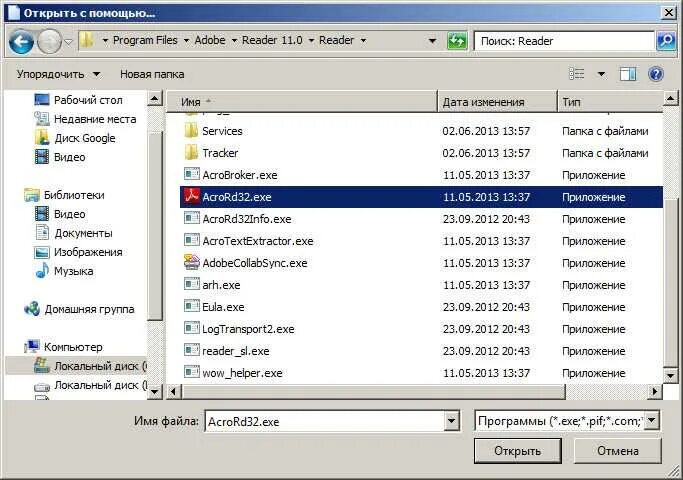Screen dimensions: 683x480
Task: Click the AcroRd32.exe Adobe icon
Action: click(x=191, y=196)
